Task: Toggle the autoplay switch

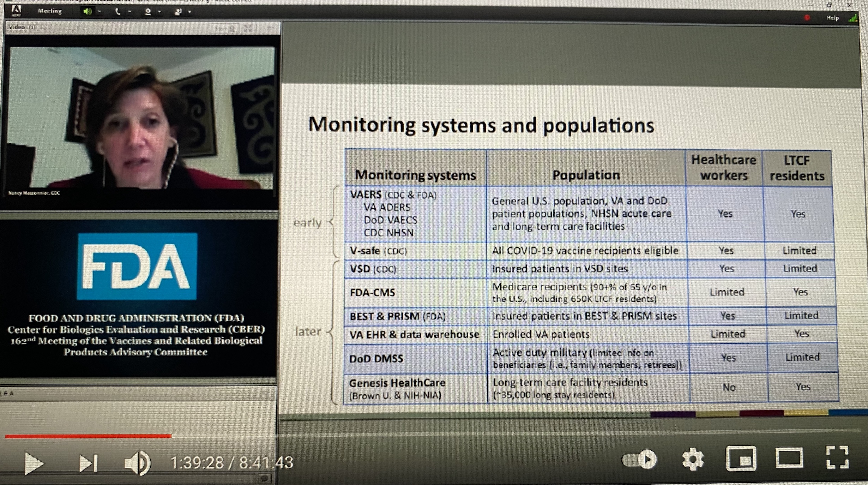Action: coord(639,459)
